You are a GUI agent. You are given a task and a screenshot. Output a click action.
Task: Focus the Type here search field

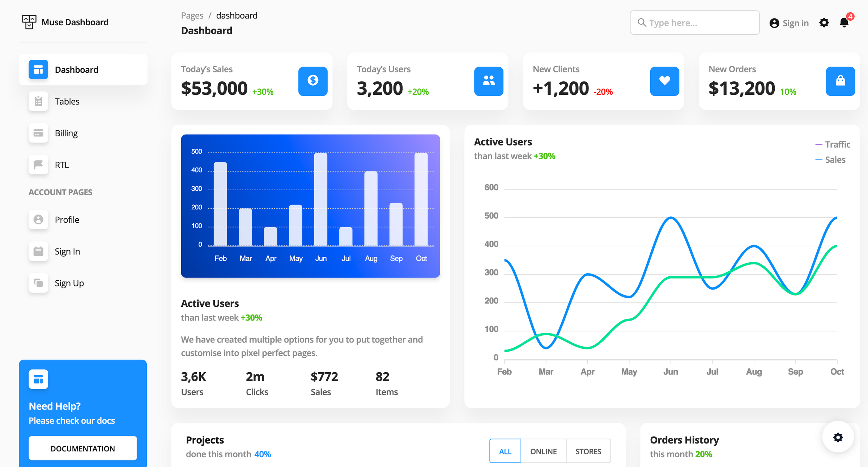(x=694, y=22)
